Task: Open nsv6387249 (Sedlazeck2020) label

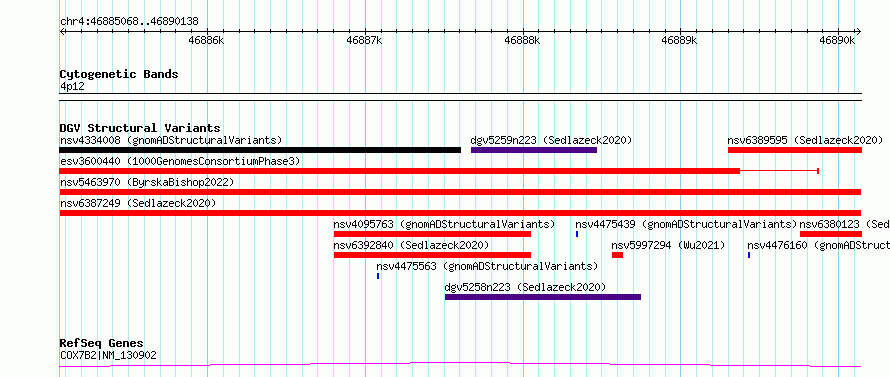Action: [x=138, y=203]
